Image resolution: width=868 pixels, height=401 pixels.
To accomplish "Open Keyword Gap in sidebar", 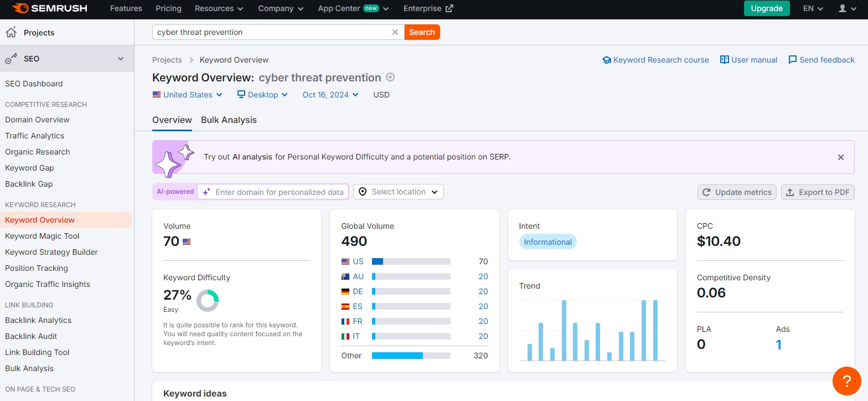I will point(29,168).
